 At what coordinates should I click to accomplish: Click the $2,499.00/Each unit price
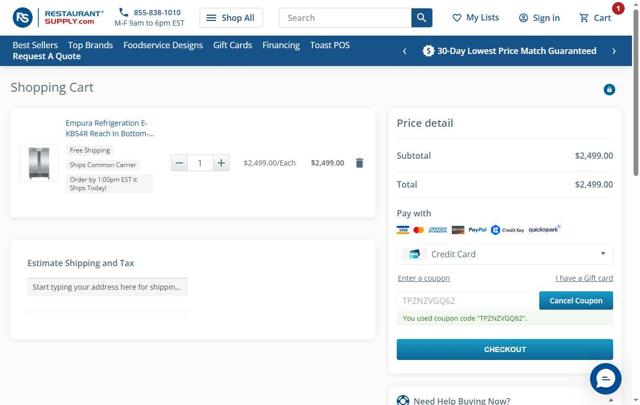pyautogui.click(x=269, y=163)
